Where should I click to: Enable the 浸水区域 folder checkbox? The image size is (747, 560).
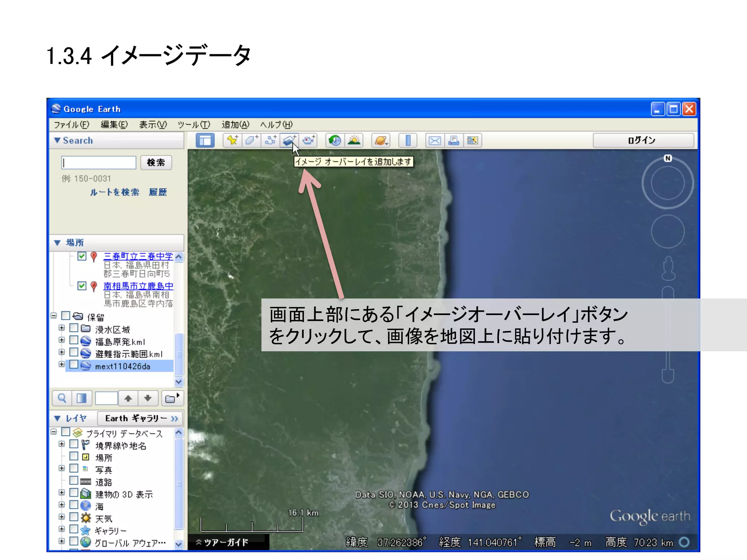pyautogui.click(x=74, y=328)
